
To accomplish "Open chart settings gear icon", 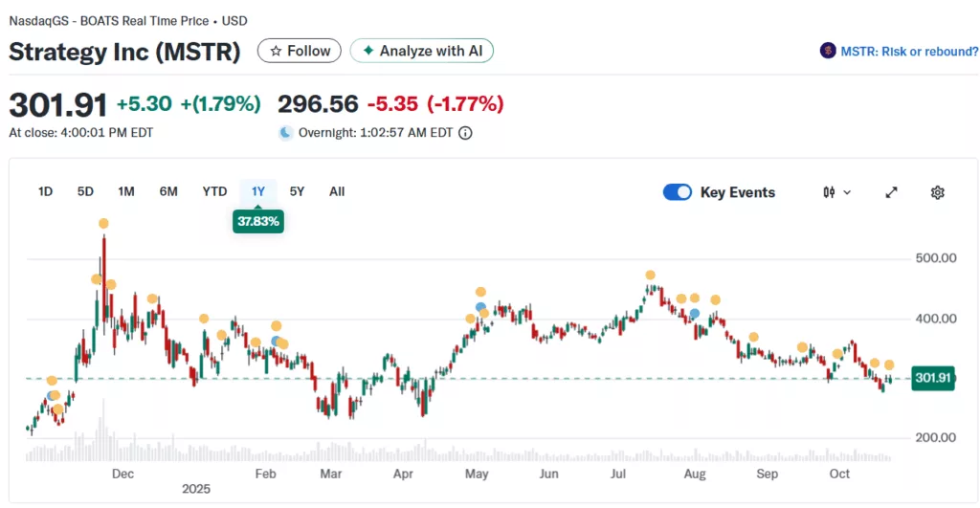I will (937, 192).
